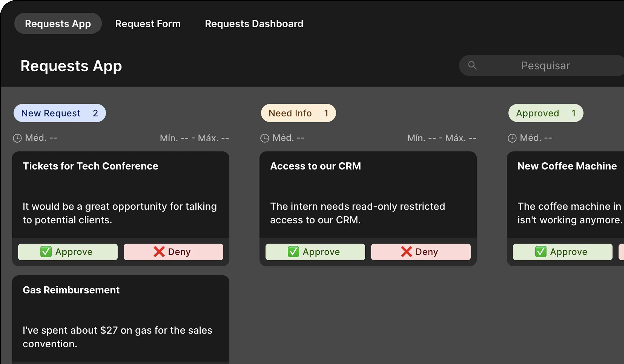
Task: Click the red X icon on Tickets for Tech Conference
Action: pyautogui.click(x=159, y=252)
